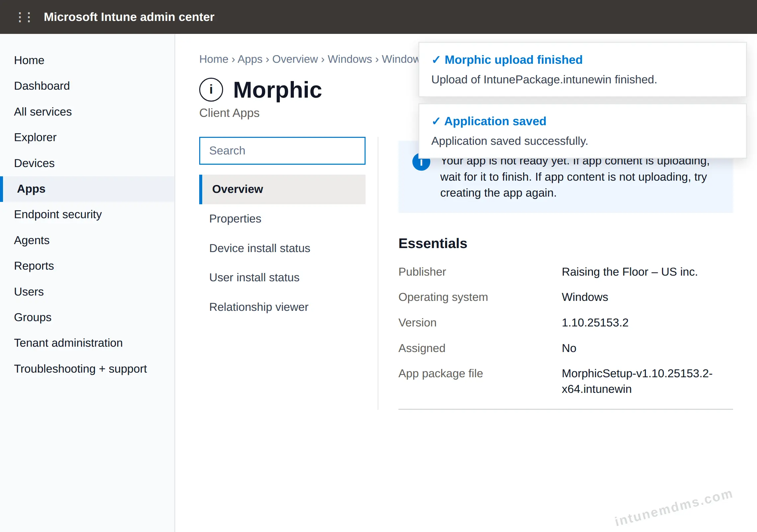This screenshot has width=757, height=532.
Task: Click the Morphic upload finished notification title
Action: (x=513, y=60)
